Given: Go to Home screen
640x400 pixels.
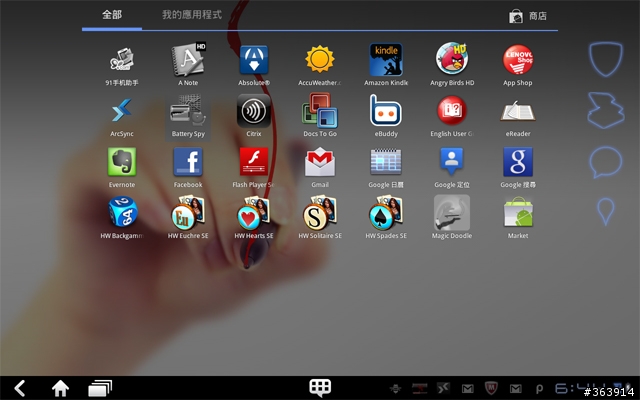Looking at the screenshot, I should click(x=60, y=388).
